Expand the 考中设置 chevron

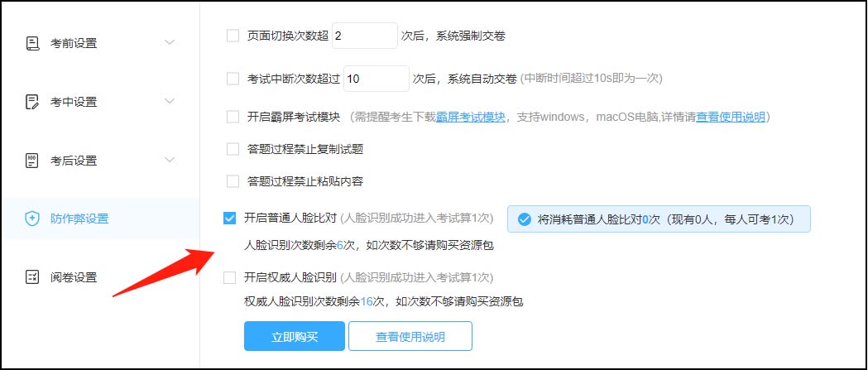pos(170,101)
